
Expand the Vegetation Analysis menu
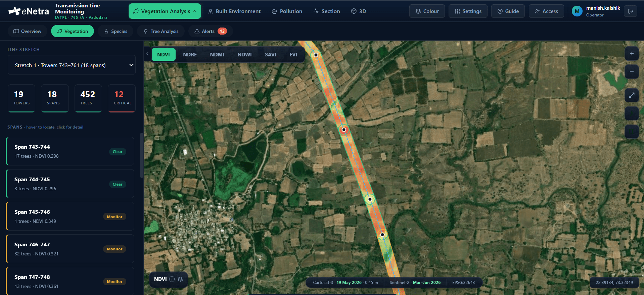pos(165,11)
